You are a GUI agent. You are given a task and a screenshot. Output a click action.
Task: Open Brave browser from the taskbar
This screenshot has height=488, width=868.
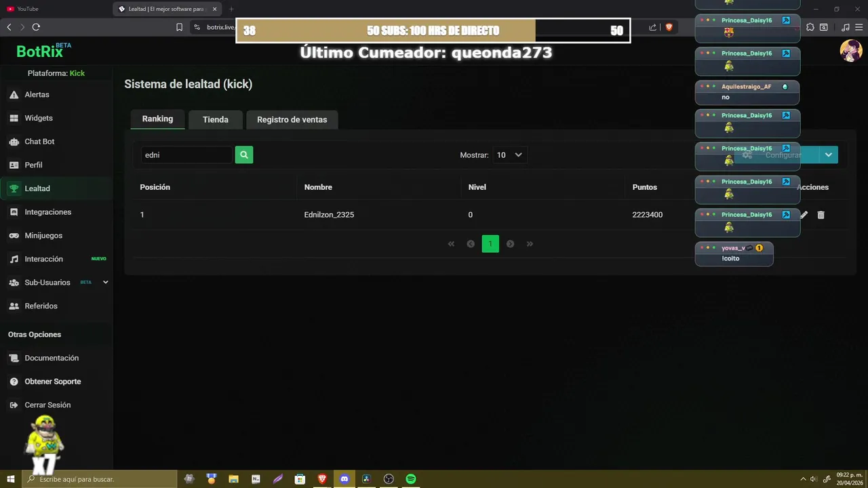click(x=322, y=479)
